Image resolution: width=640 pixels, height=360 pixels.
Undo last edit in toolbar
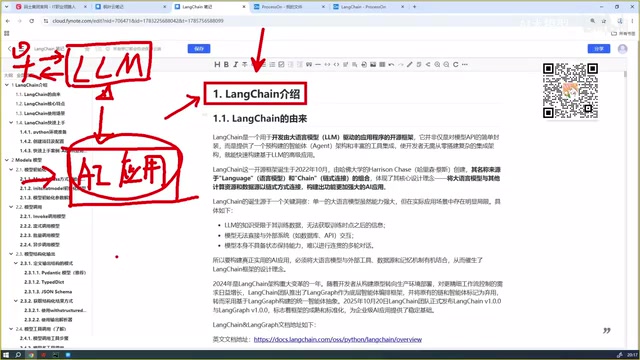[391, 64]
